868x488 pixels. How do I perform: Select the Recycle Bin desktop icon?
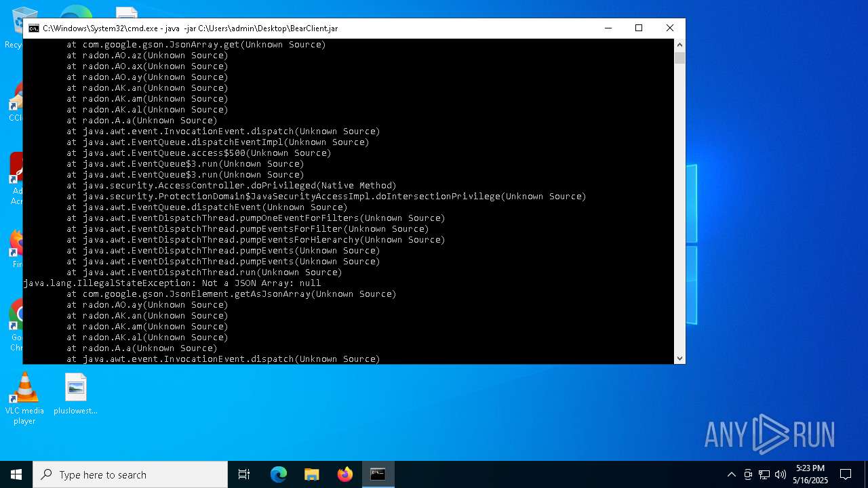tap(14, 27)
